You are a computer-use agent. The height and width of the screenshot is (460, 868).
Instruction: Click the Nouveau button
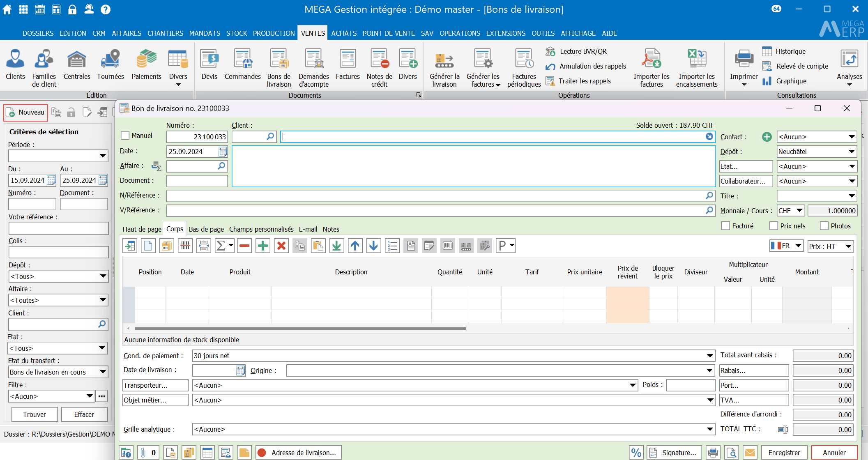[x=26, y=113]
